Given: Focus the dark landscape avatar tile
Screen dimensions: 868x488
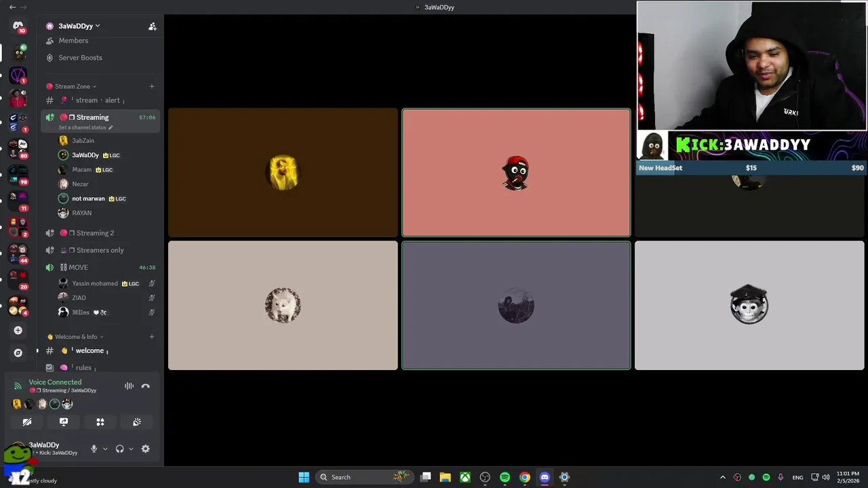Looking at the screenshot, I should coord(516,306).
